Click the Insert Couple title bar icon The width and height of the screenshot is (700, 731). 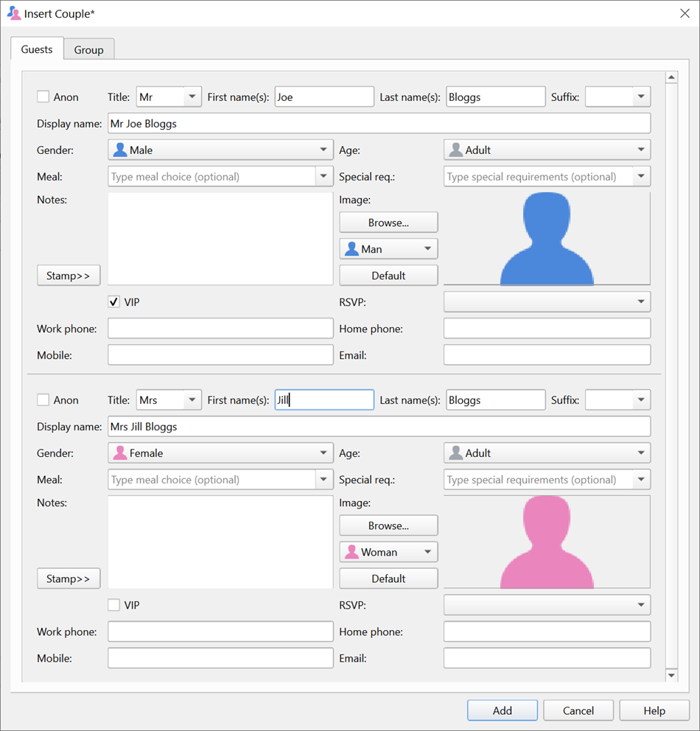(x=13, y=13)
